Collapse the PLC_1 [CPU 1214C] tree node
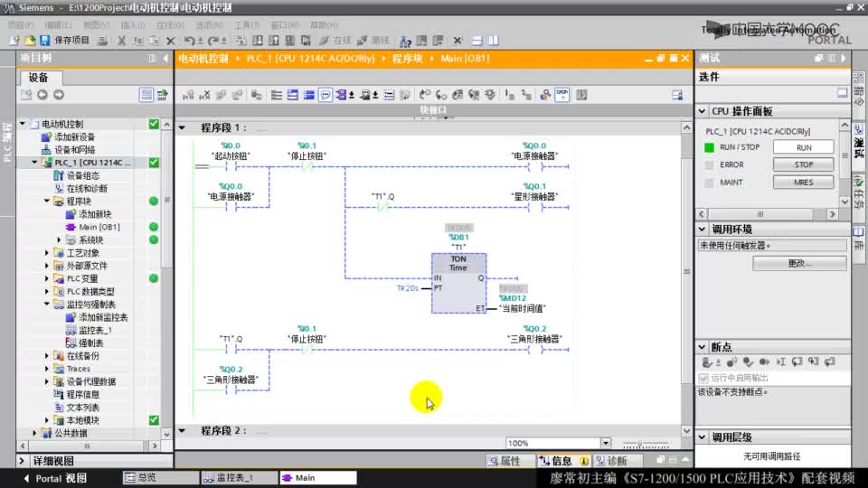 point(35,163)
